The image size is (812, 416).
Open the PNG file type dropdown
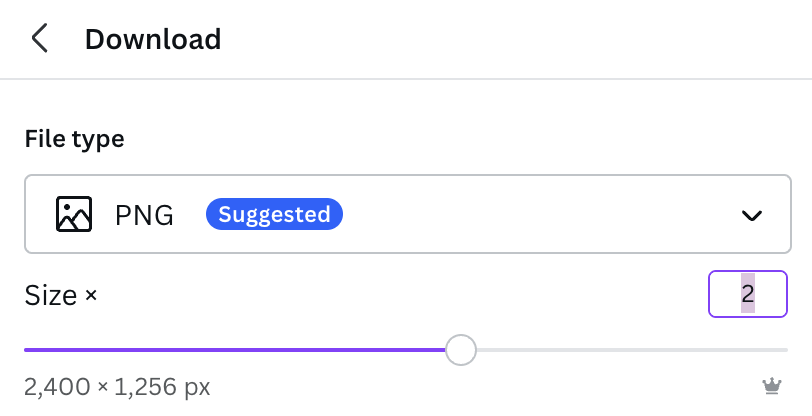point(408,214)
